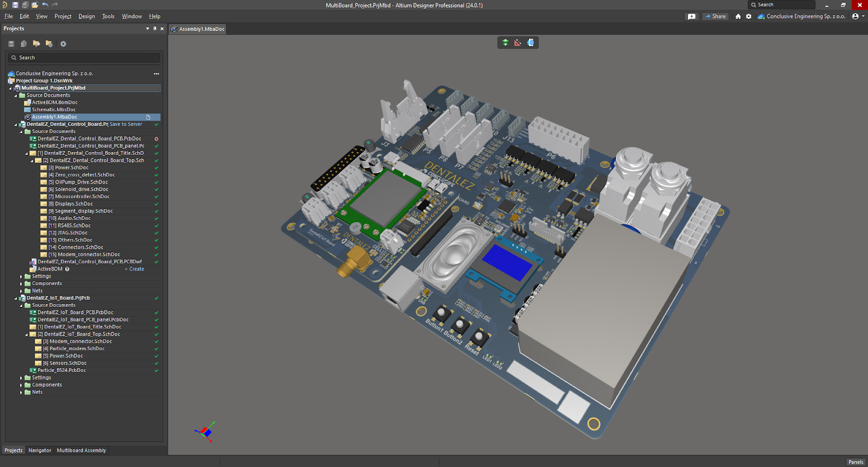The width and height of the screenshot is (868, 467).
Task: Select ActiveBOM.BomDoc in the tree
Action: 54,103
